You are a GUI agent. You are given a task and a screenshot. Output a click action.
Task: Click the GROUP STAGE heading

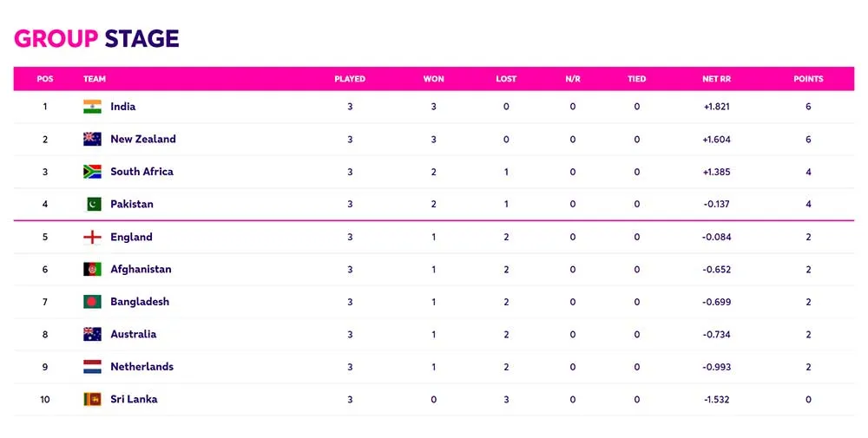[x=96, y=39]
